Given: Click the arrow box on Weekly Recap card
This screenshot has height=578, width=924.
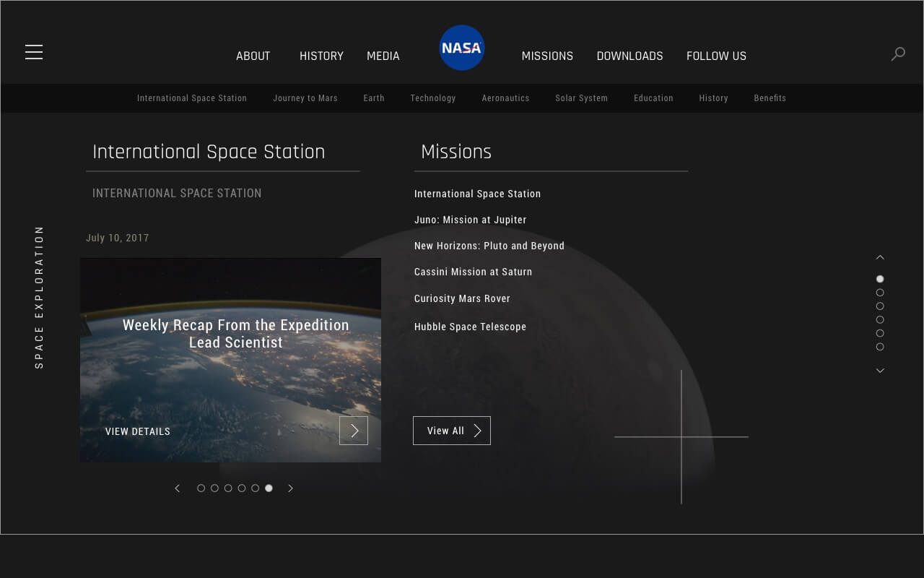Looking at the screenshot, I should 354,431.
